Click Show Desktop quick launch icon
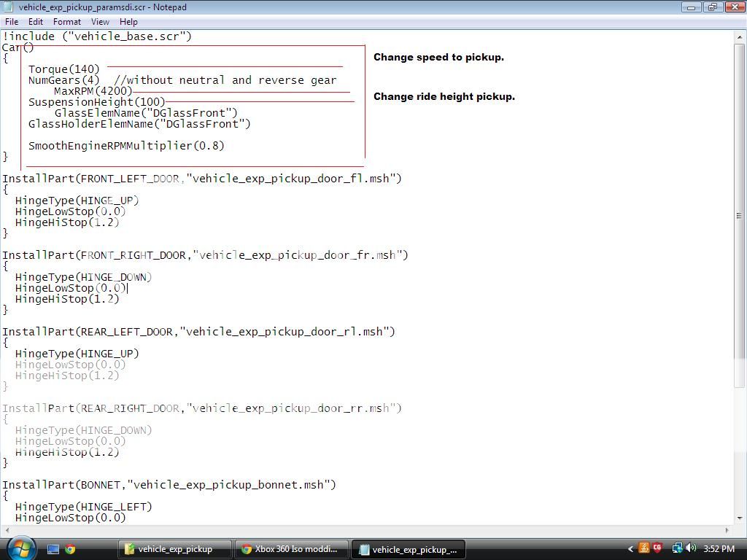This screenshot has width=747, height=560. click(53, 549)
